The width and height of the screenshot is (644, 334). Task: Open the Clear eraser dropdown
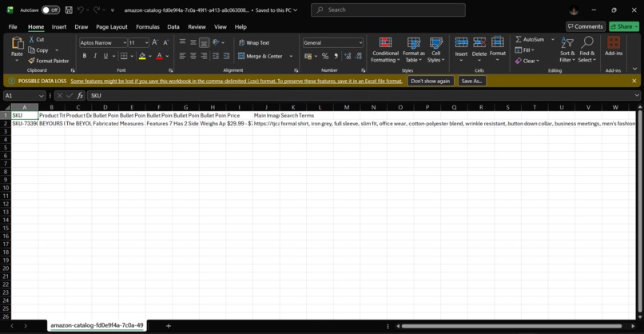click(x=527, y=61)
